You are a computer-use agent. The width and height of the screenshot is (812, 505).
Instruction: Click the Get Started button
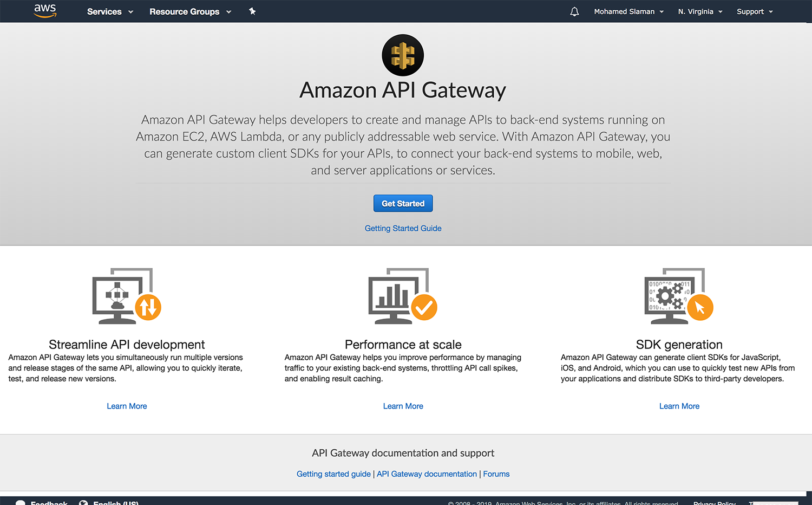click(403, 203)
